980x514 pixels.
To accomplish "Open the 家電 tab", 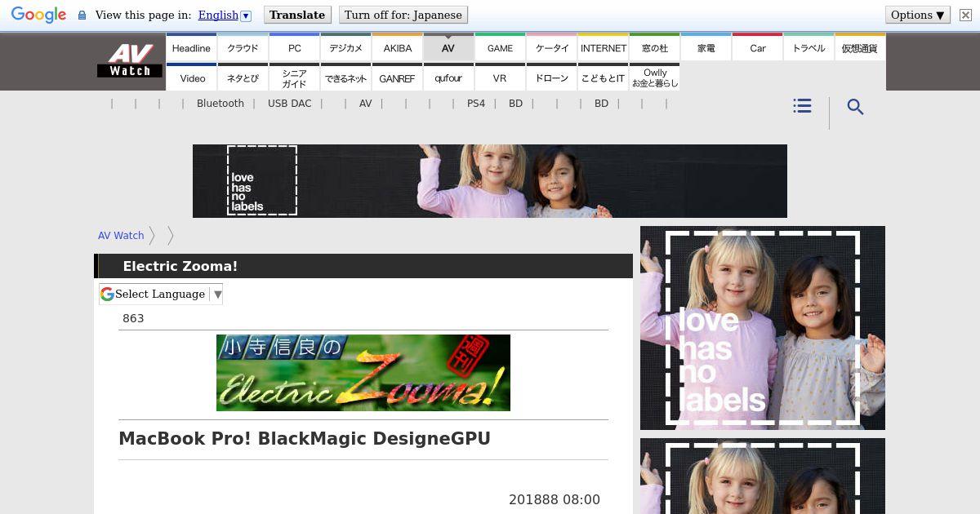I will 706,47.
